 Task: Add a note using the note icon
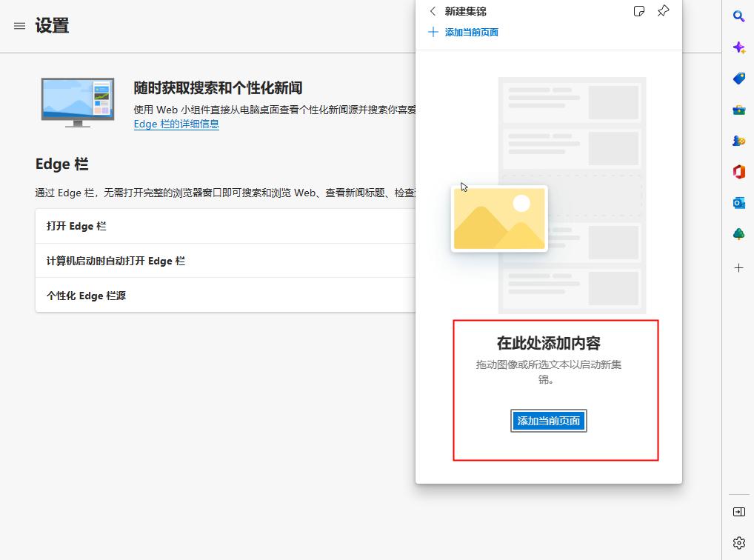click(639, 11)
